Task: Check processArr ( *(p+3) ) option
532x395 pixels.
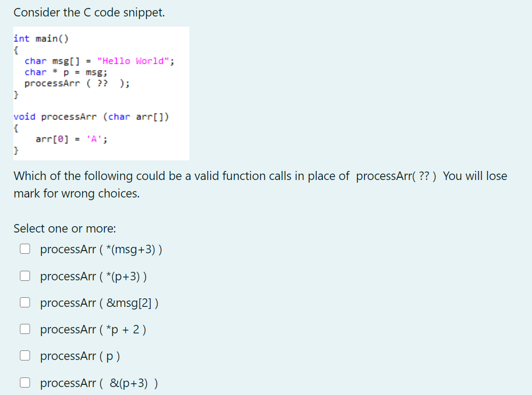Action: click(x=25, y=275)
